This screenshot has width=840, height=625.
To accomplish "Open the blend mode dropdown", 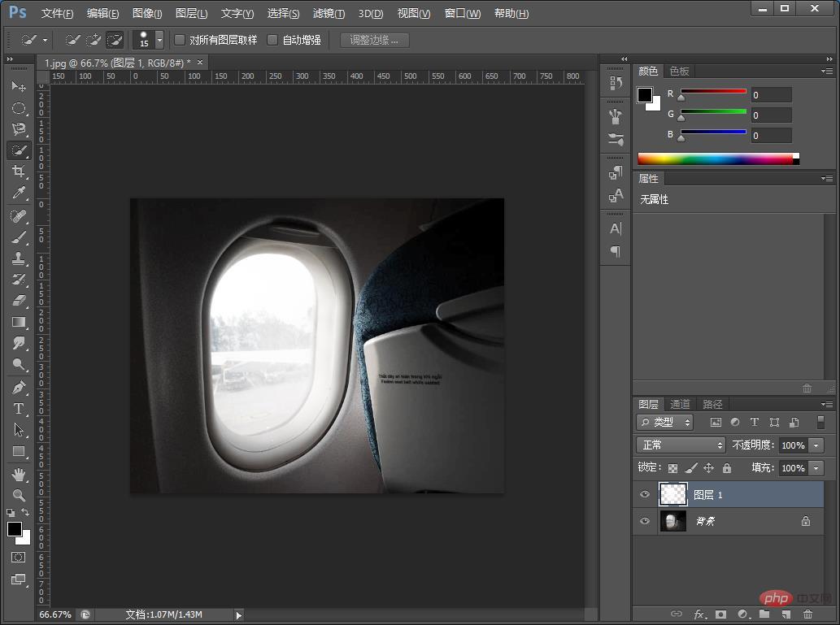I will click(x=681, y=445).
